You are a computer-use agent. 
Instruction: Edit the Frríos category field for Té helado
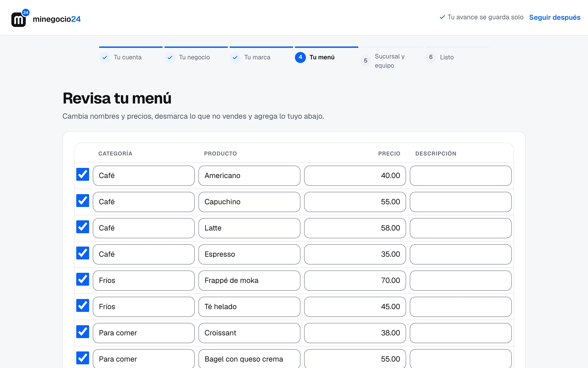144,307
